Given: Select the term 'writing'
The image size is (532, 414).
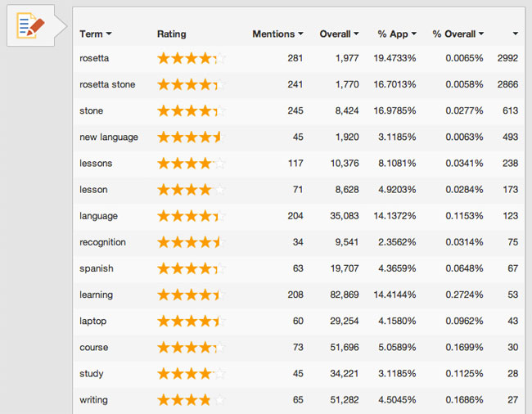Looking at the screenshot, I should pyautogui.click(x=93, y=400).
